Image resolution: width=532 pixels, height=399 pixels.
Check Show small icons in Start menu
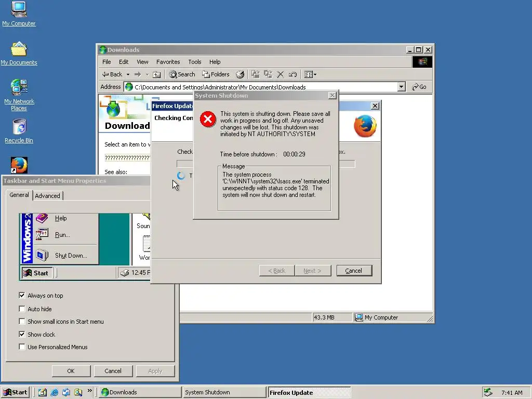click(22, 321)
